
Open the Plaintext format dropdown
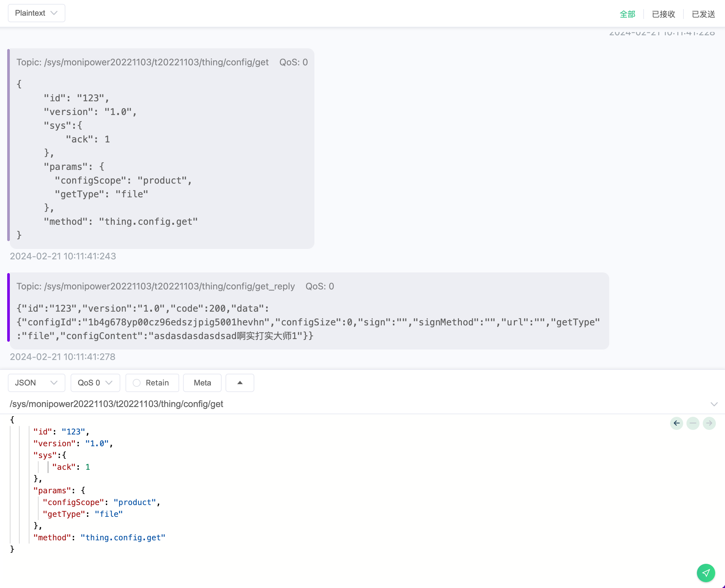[x=36, y=13]
